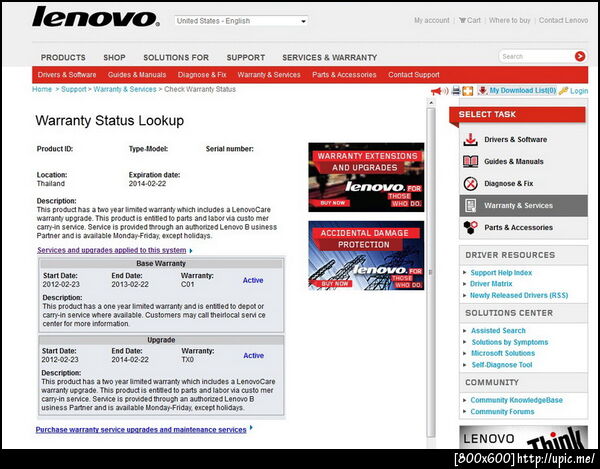Click Expiration date value 2014-02-22
The image size is (600, 469).
click(147, 184)
